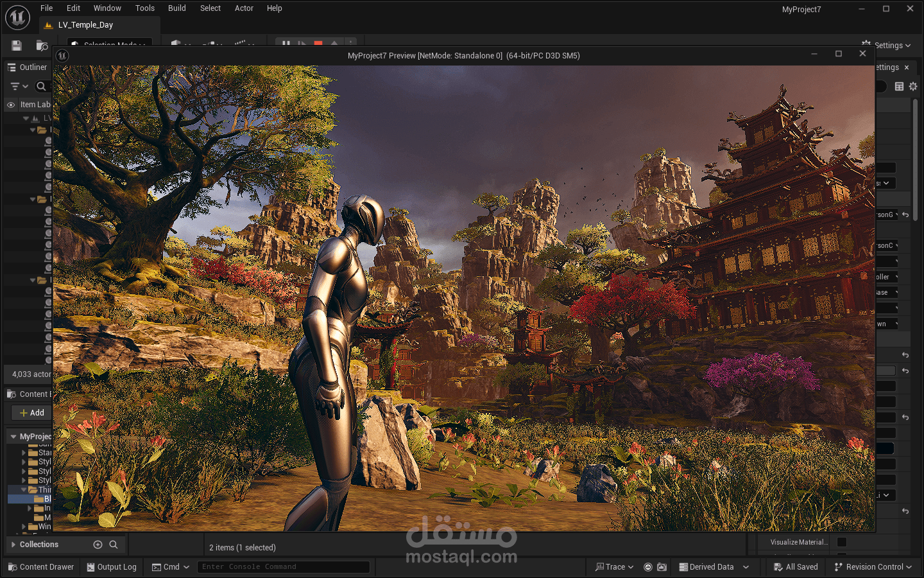Click the Unreal Engine logo in the main window
Viewport: 924px width, 578px height.
(x=17, y=17)
